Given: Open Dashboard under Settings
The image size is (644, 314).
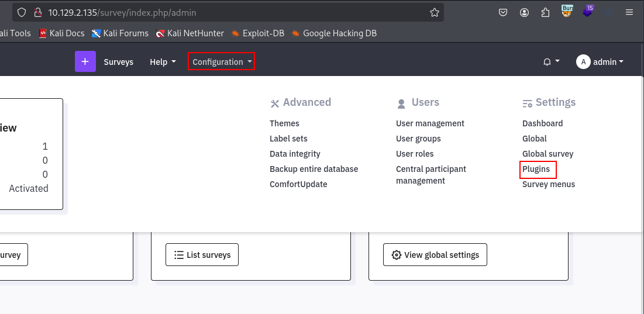Looking at the screenshot, I should pyautogui.click(x=543, y=123).
